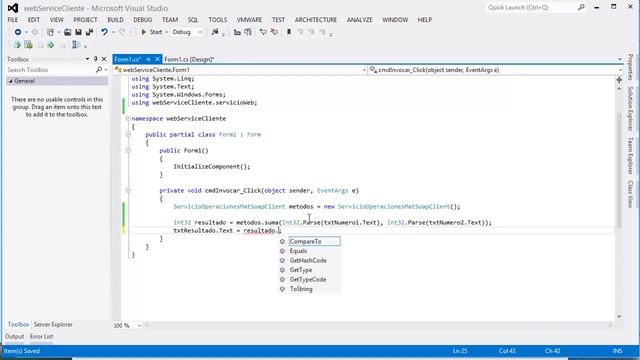This screenshot has width=640, height=360.
Task: Start debugging with the Start button
Action: 151,32
